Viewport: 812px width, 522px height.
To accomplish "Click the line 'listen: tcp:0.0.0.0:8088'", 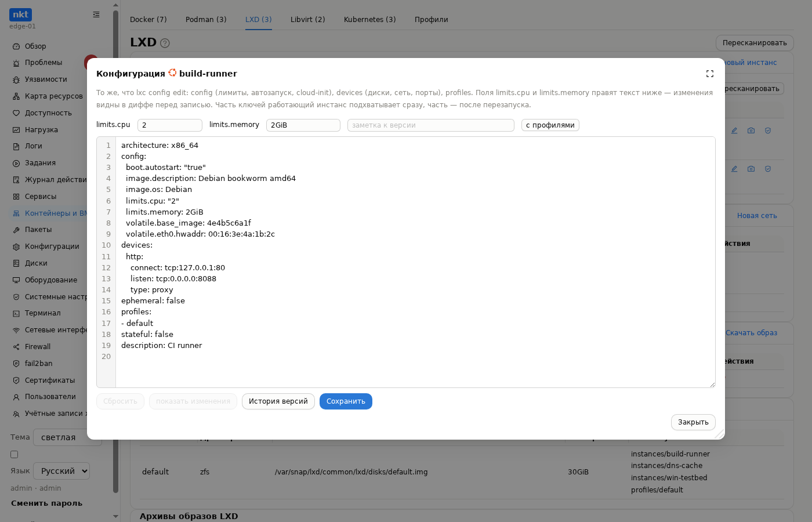I will point(173,279).
